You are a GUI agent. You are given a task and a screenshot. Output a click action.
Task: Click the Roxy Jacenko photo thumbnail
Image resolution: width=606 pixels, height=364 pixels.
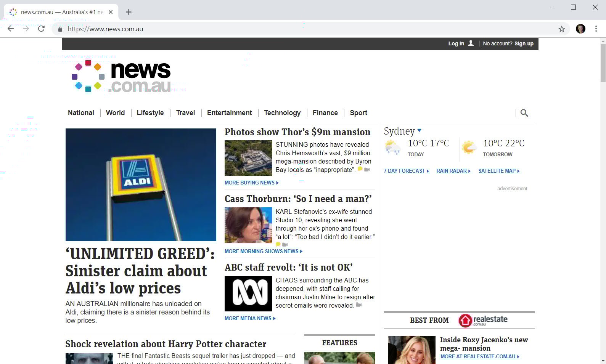[412, 350]
